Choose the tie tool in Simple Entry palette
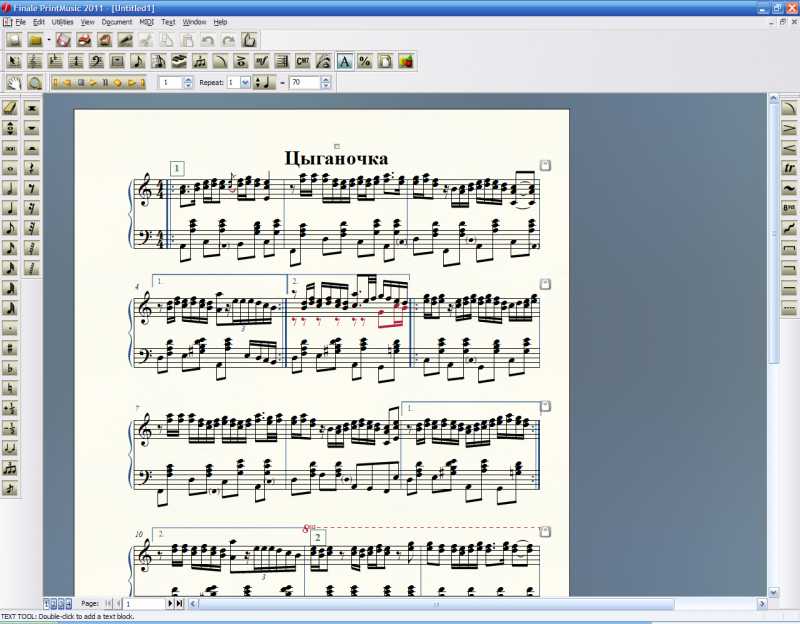Screen dimensions: 800x624 coord(10,448)
